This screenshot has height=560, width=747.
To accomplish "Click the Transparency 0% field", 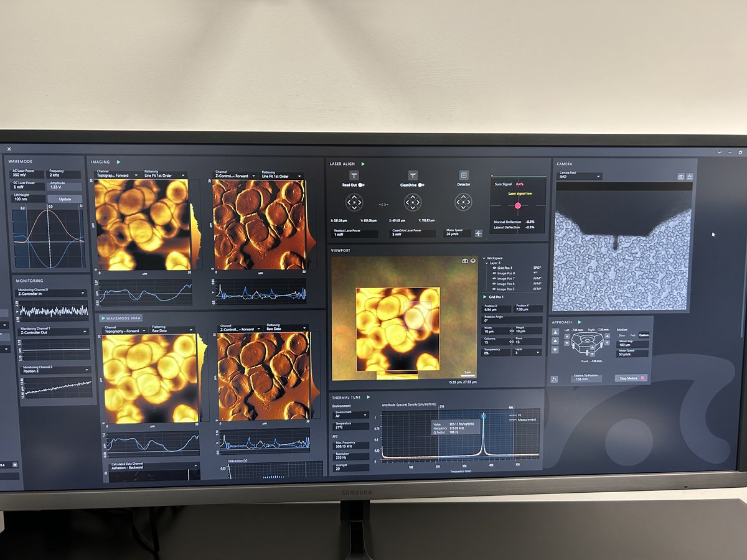I will click(x=496, y=352).
